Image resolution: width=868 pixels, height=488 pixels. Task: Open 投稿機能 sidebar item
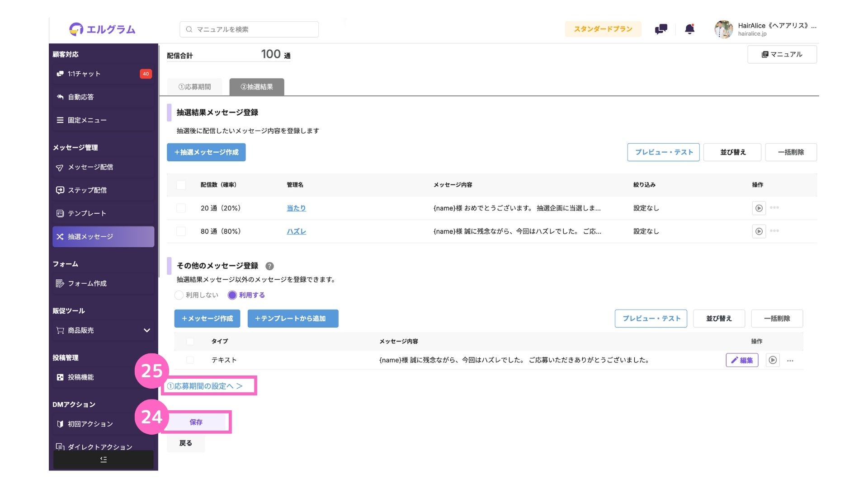click(103, 377)
